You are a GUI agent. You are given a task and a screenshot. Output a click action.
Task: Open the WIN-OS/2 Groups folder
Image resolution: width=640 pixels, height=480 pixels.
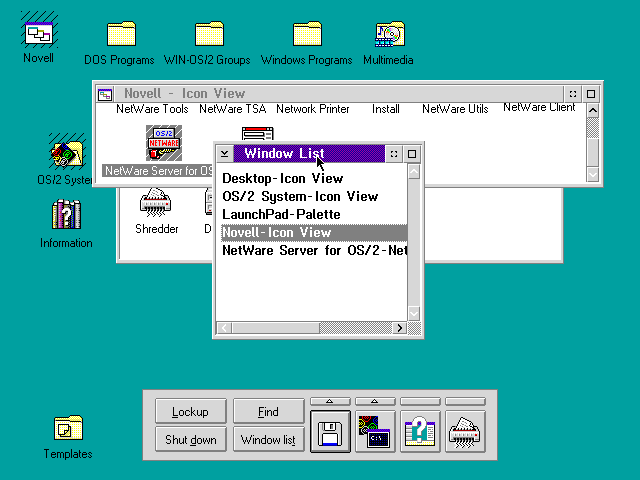coord(209,33)
